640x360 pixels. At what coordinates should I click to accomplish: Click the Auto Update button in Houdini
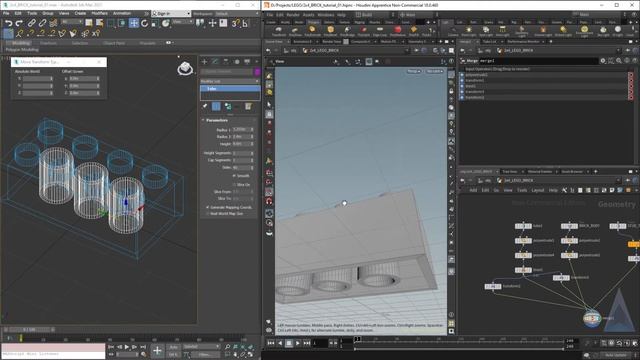click(616, 356)
